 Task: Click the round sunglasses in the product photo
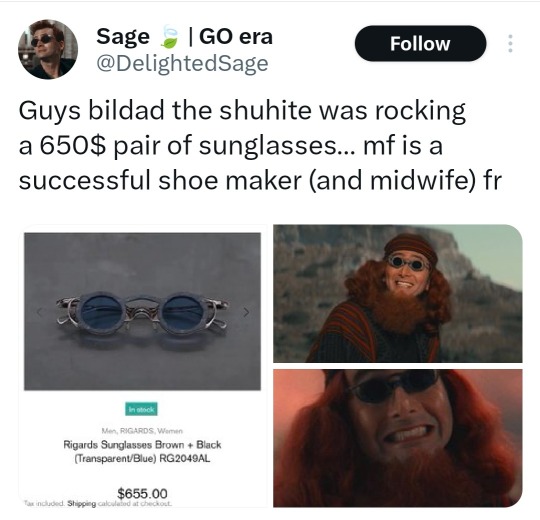point(142,313)
